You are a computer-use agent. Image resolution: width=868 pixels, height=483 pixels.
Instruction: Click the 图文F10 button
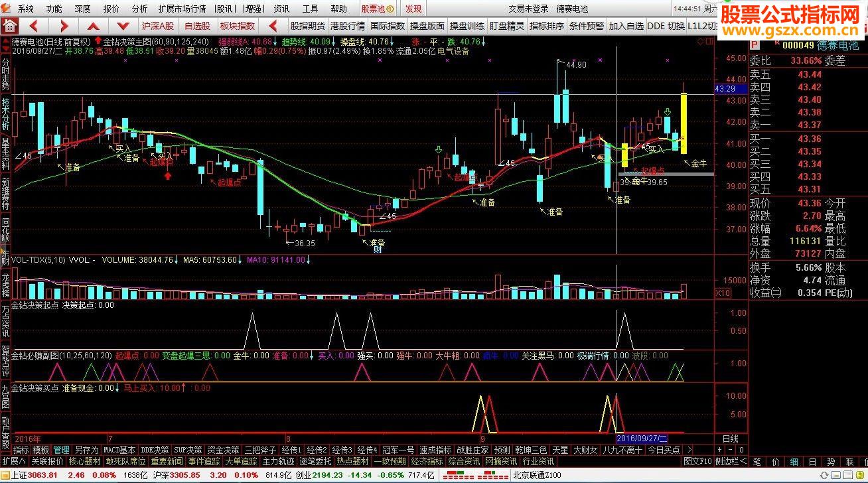click(697, 461)
